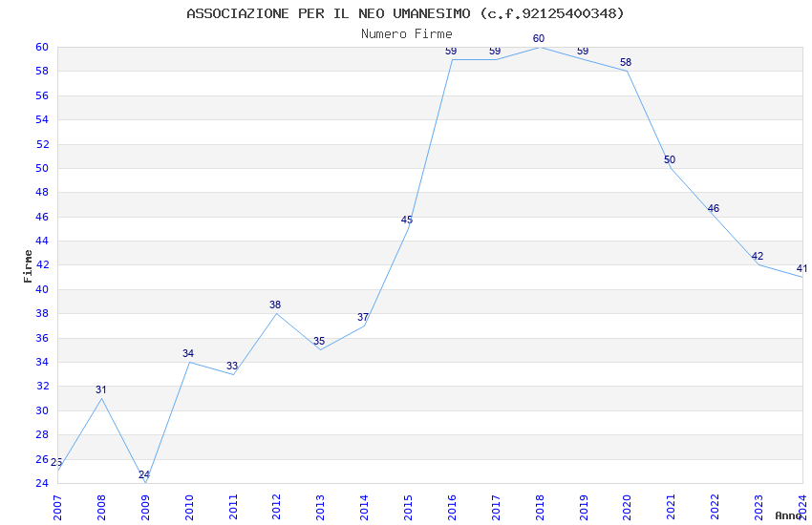Click y-axis tick value 32
This screenshot has height=525, width=812.
[42, 386]
